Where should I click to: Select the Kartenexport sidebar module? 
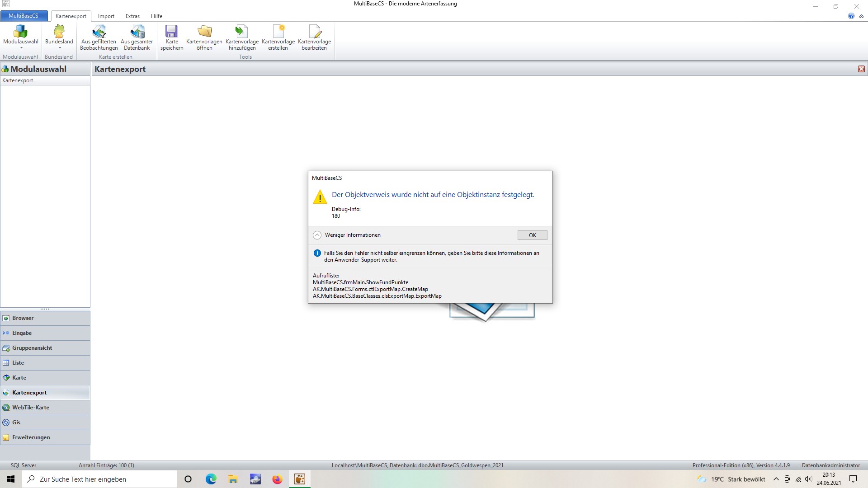45,393
